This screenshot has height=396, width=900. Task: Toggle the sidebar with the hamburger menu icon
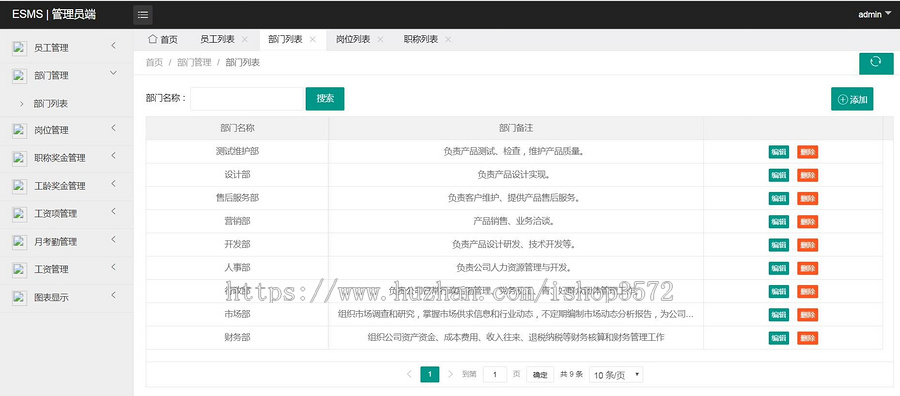click(x=143, y=15)
